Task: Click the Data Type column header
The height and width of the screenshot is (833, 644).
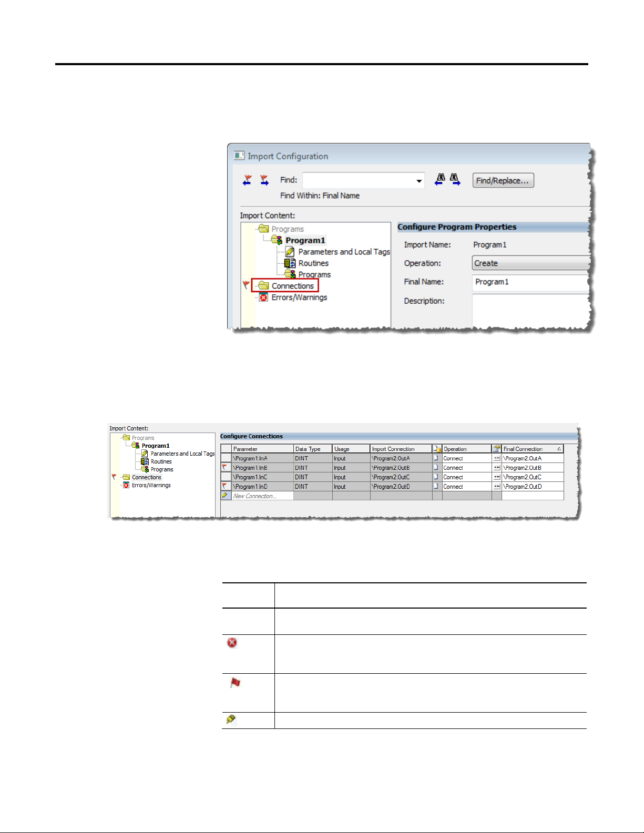Action: [313, 449]
